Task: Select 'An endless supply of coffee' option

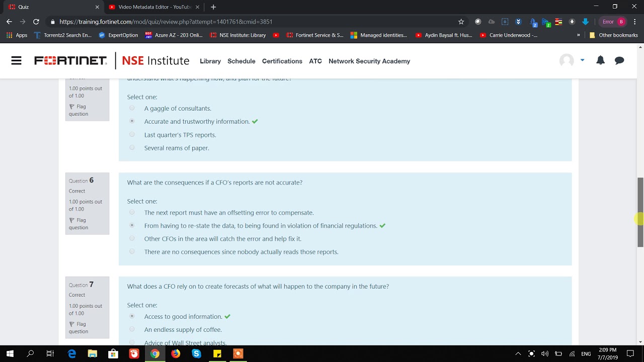Action: click(132, 329)
